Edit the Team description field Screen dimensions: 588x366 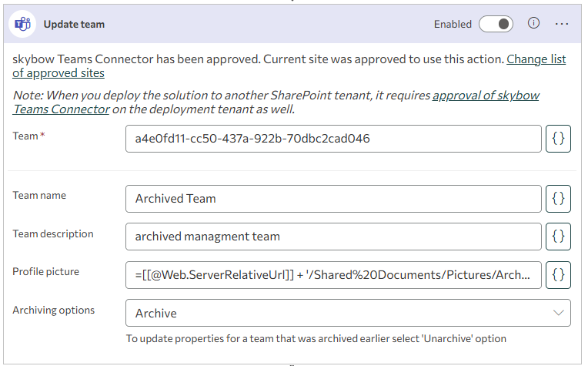point(333,237)
